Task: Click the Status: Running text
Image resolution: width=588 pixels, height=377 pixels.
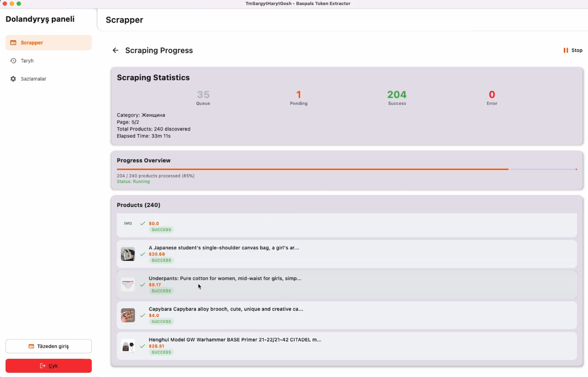Action: [133, 181]
